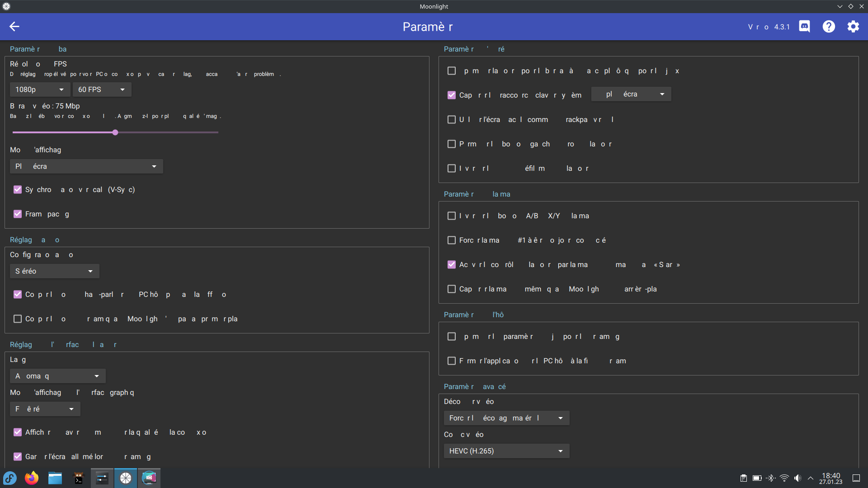Click the back arrow in the title bar

coord(14,27)
